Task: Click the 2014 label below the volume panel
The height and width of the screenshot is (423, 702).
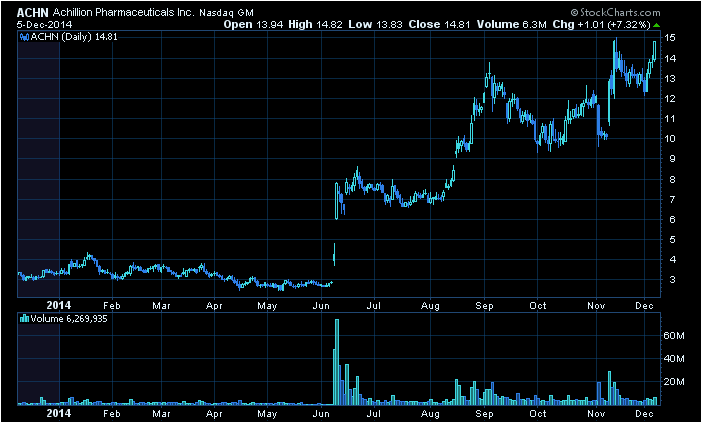Action: click(x=59, y=412)
